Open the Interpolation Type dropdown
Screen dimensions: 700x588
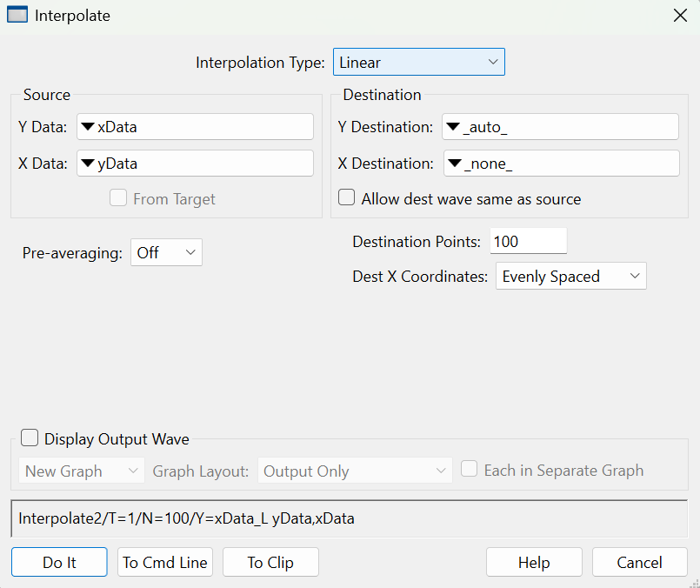418,63
